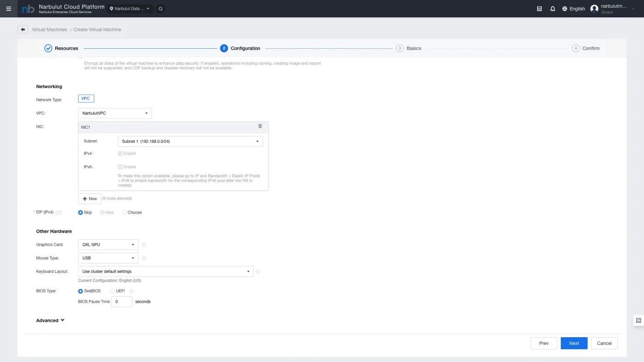Open the hamburger main menu
644x362 pixels.
click(x=8, y=9)
